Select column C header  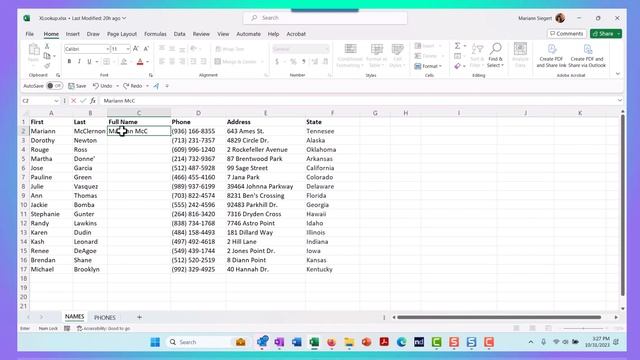[x=139, y=113]
